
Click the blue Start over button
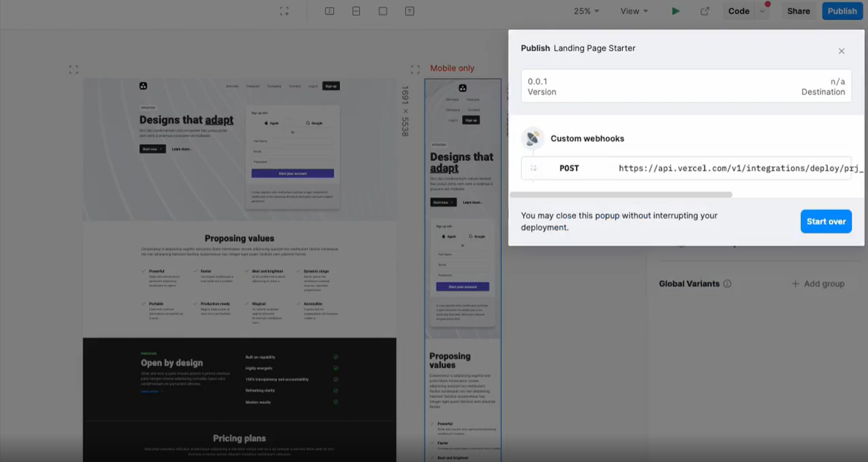[826, 222]
